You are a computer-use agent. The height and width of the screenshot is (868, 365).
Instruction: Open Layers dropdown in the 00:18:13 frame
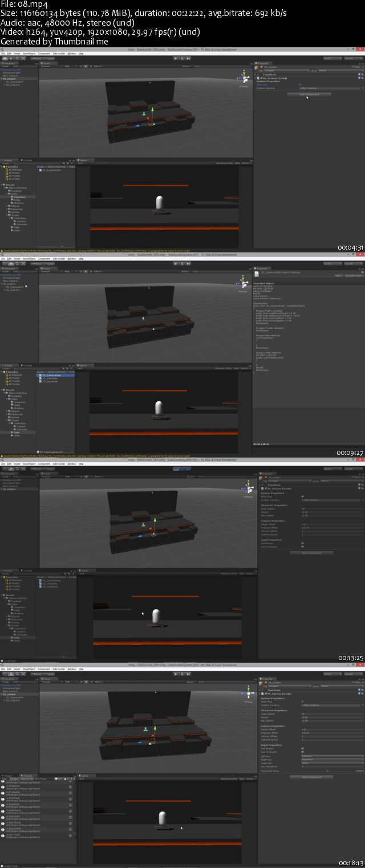point(332,674)
